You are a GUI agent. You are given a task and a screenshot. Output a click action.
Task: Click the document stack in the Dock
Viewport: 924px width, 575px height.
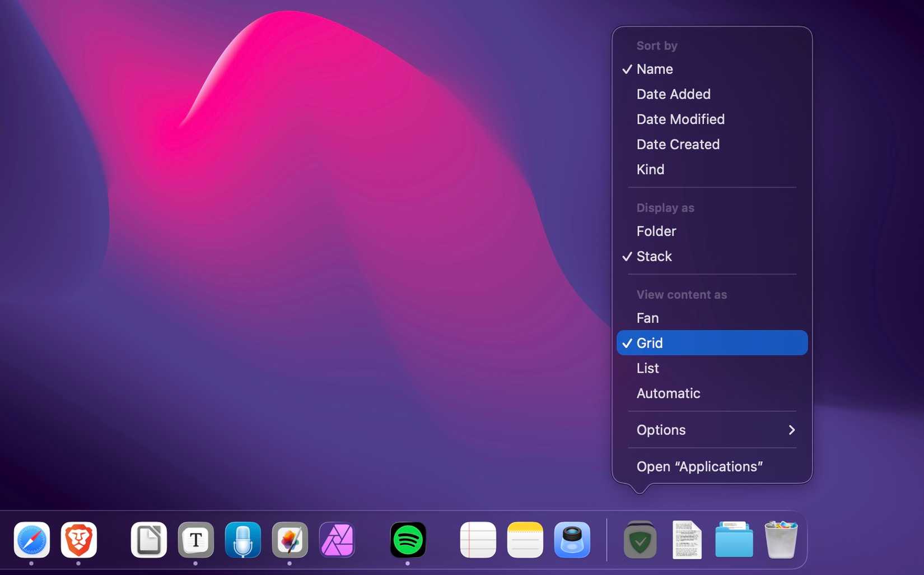coord(687,540)
